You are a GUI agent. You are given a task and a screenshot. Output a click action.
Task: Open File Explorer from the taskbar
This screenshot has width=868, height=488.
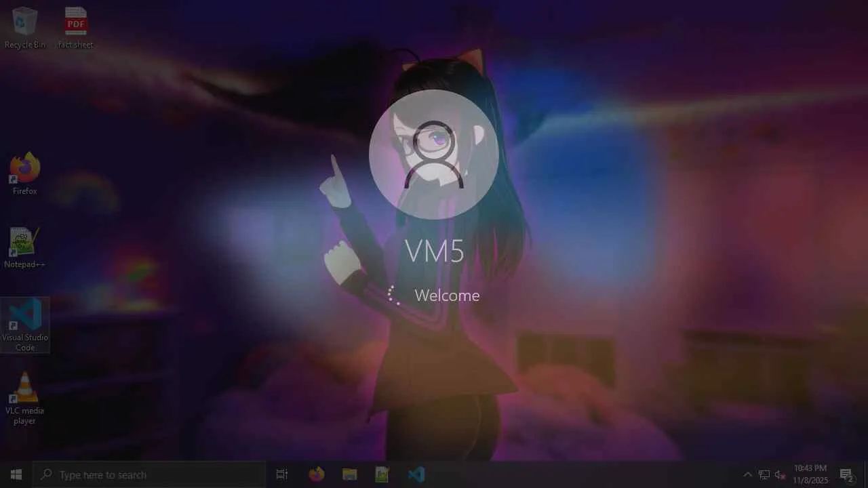click(x=349, y=474)
